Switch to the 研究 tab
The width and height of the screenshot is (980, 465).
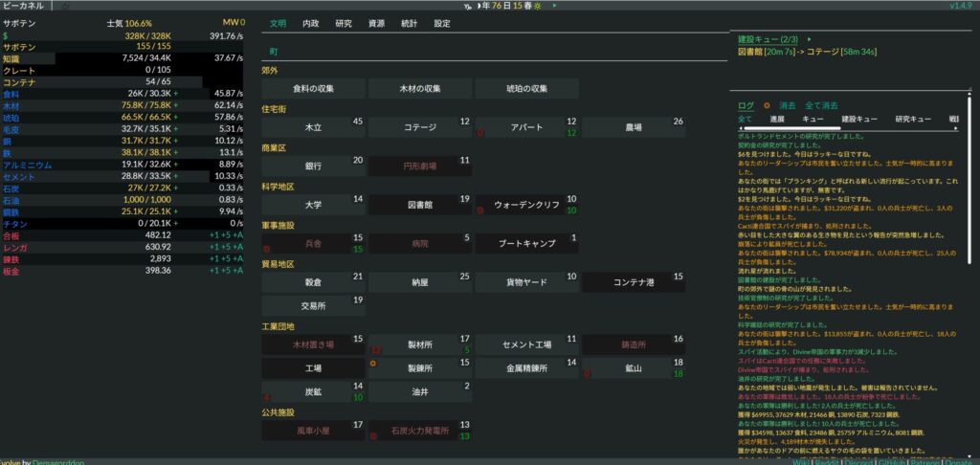point(343,23)
